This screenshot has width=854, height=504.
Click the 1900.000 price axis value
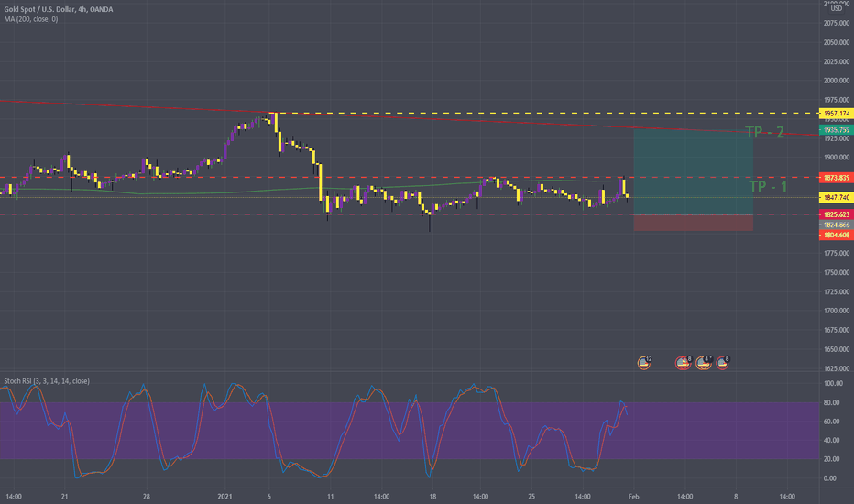[x=836, y=158]
